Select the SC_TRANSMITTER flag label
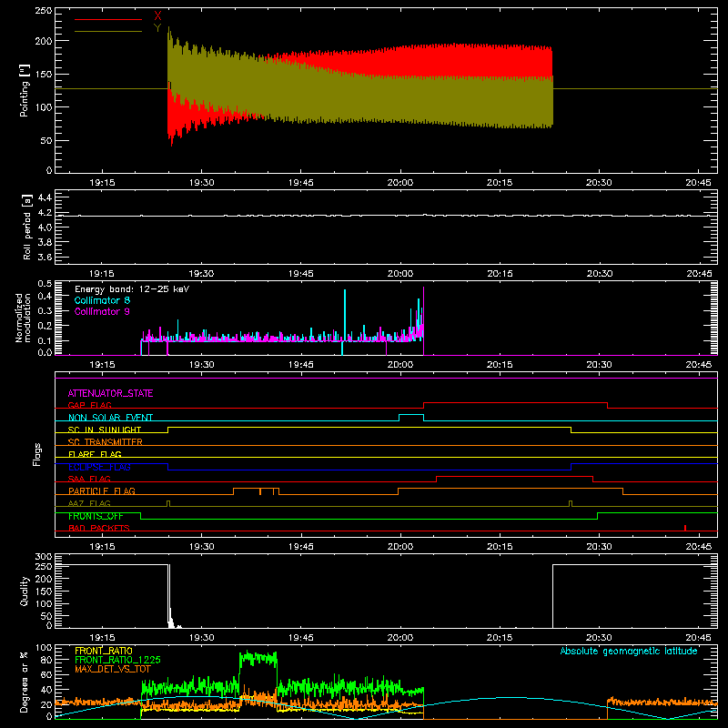728x728 pixels. (x=106, y=441)
